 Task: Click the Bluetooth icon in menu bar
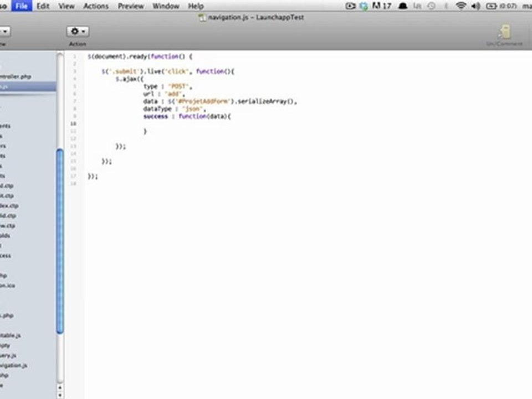point(446,6)
